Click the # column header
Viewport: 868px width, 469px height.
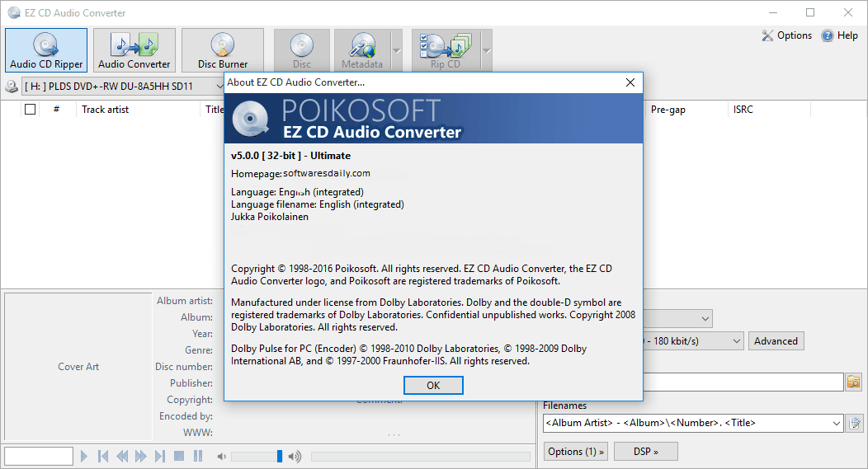pos(56,110)
